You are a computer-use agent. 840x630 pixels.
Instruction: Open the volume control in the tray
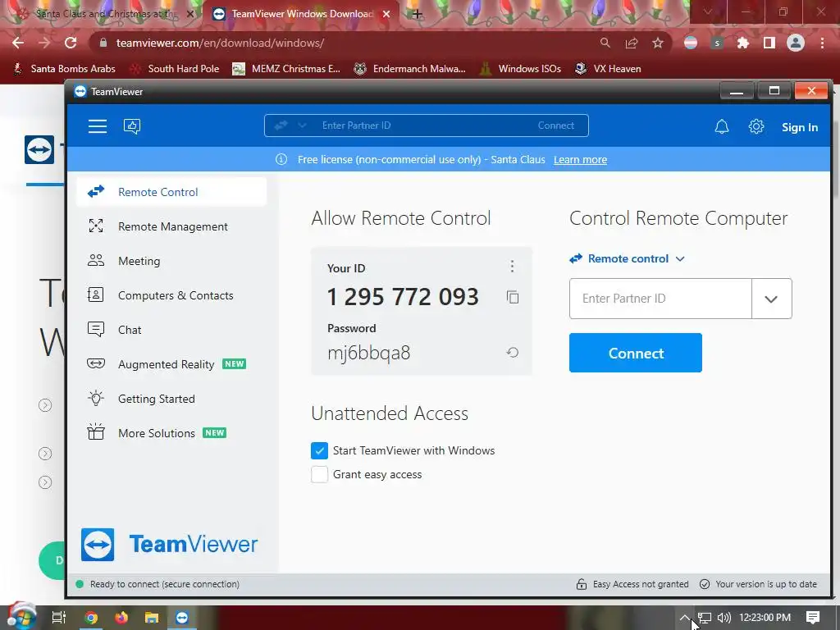[724, 618]
